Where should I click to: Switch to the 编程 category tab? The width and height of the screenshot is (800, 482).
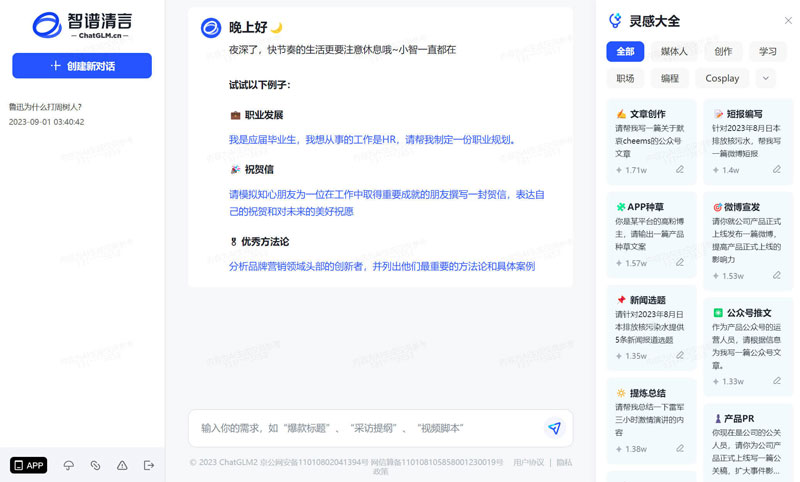coord(670,78)
